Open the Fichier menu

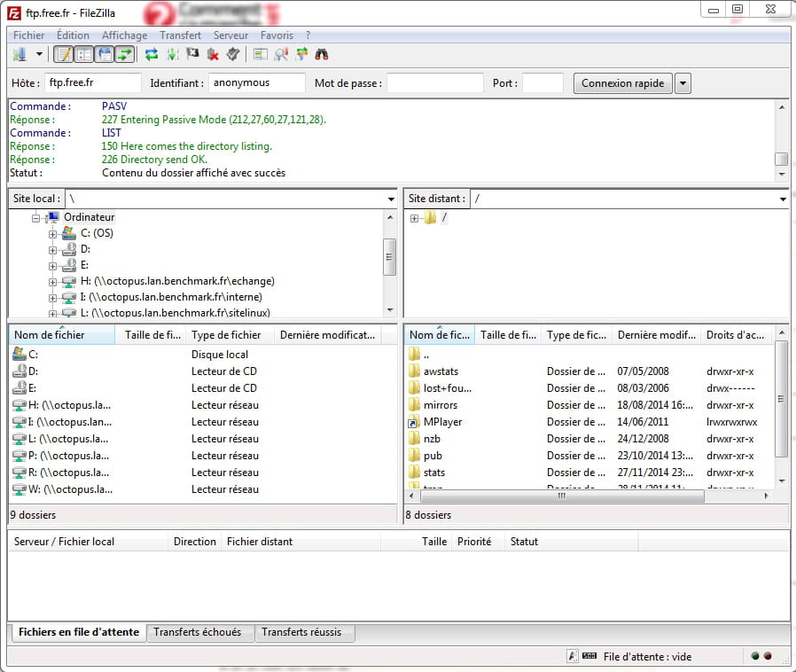pos(29,35)
